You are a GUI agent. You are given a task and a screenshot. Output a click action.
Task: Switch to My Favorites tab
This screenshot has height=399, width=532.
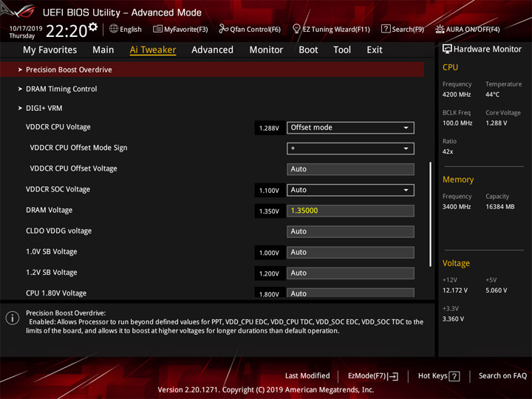[x=50, y=50]
